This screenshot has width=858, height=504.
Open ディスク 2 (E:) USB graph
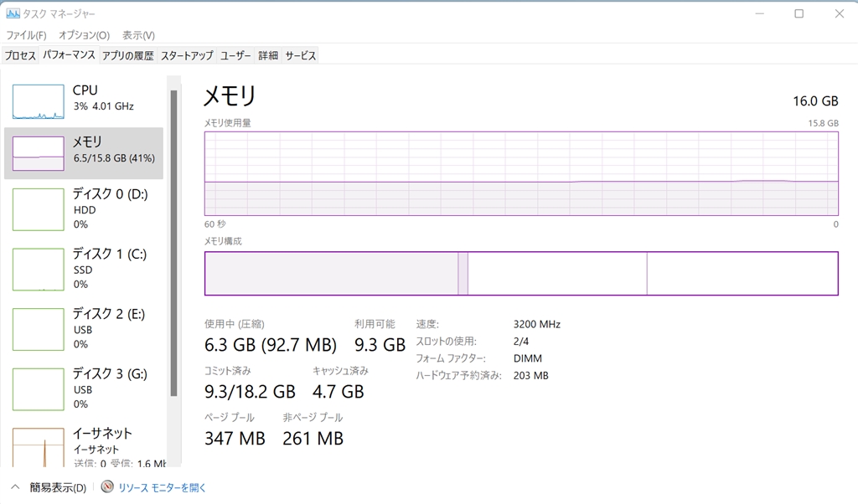coord(38,329)
